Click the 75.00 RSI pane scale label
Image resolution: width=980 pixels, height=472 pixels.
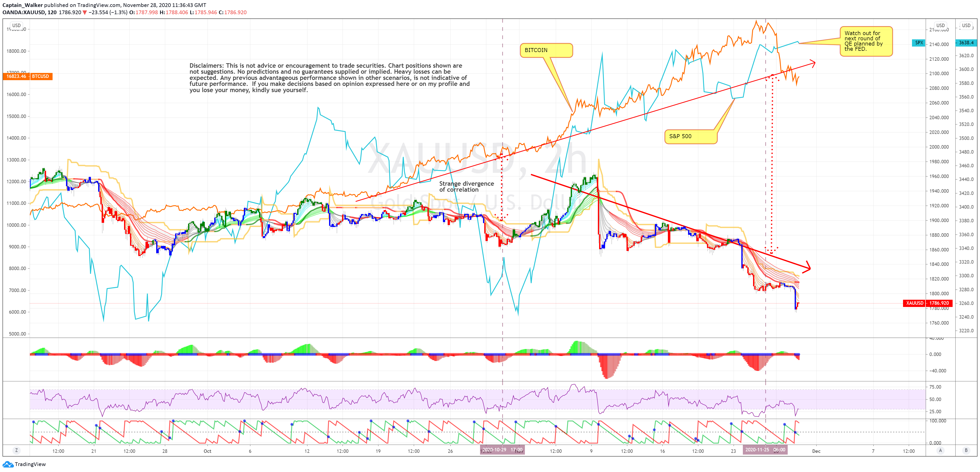coord(935,387)
